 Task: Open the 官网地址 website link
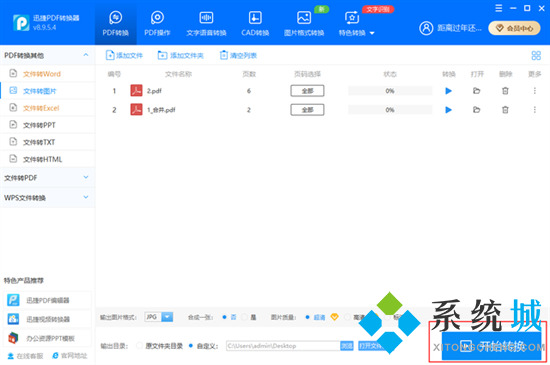click(x=69, y=356)
